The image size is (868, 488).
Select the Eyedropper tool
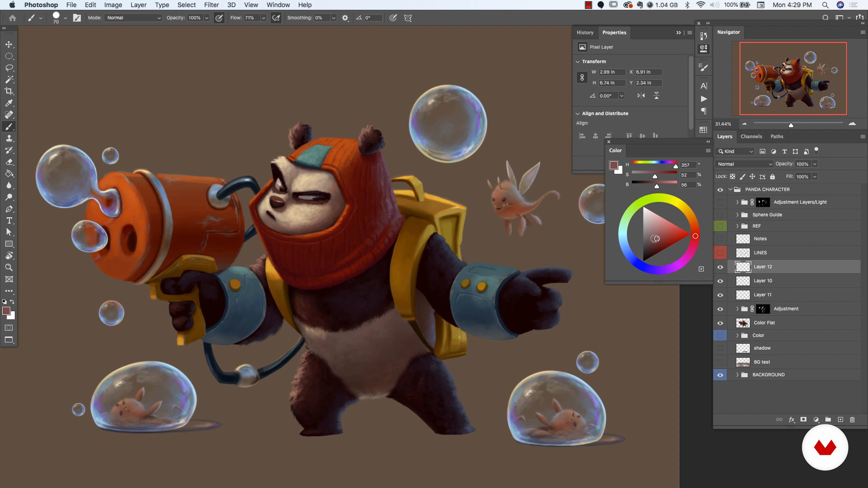tap(9, 103)
